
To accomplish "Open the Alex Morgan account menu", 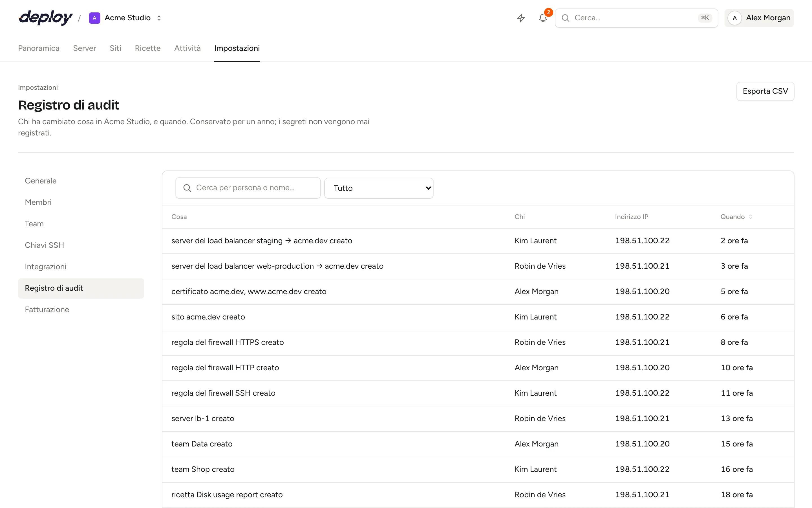I will (759, 18).
